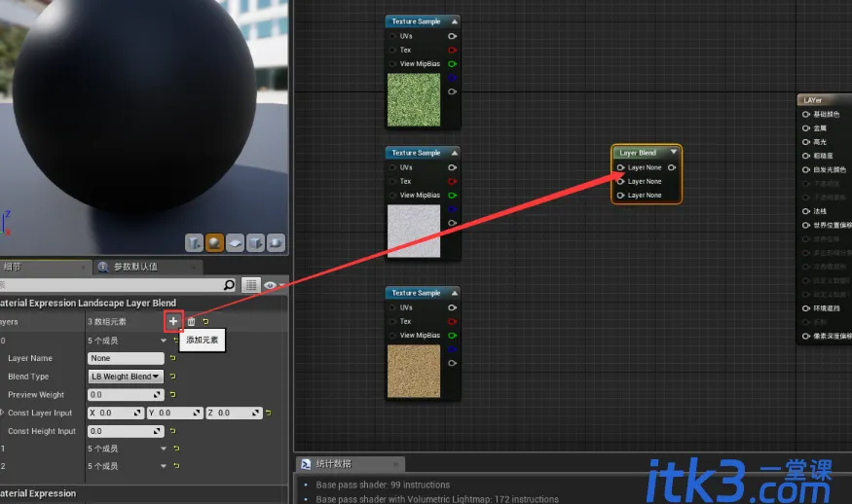This screenshot has width=852, height=504.
Task: Click the Const Height Input value field
Action: click(x=126, y=431)
